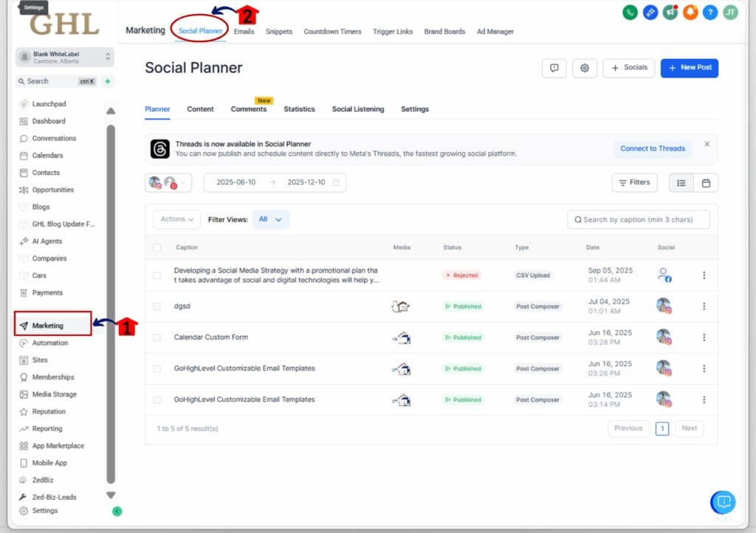Switch to calendar view icon
Screen dimensions: 756x533
pyautogui.click(x=706, y=182)
